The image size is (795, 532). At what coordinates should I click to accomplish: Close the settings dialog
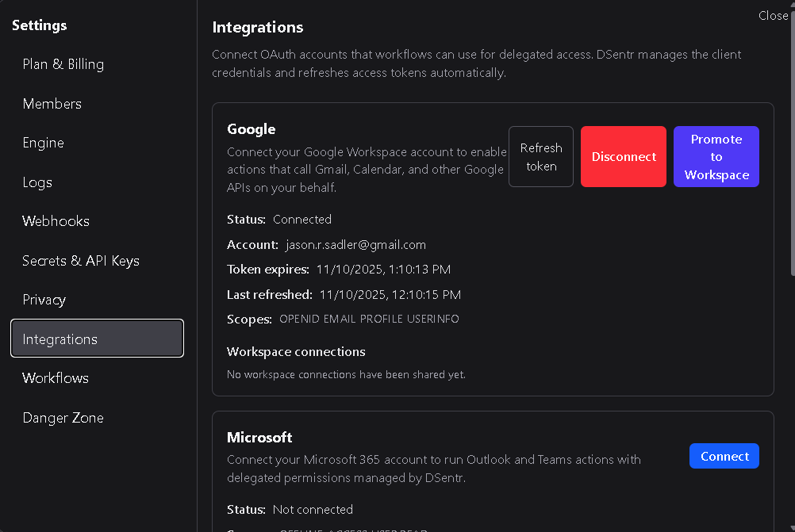click(x=774, y=16)
